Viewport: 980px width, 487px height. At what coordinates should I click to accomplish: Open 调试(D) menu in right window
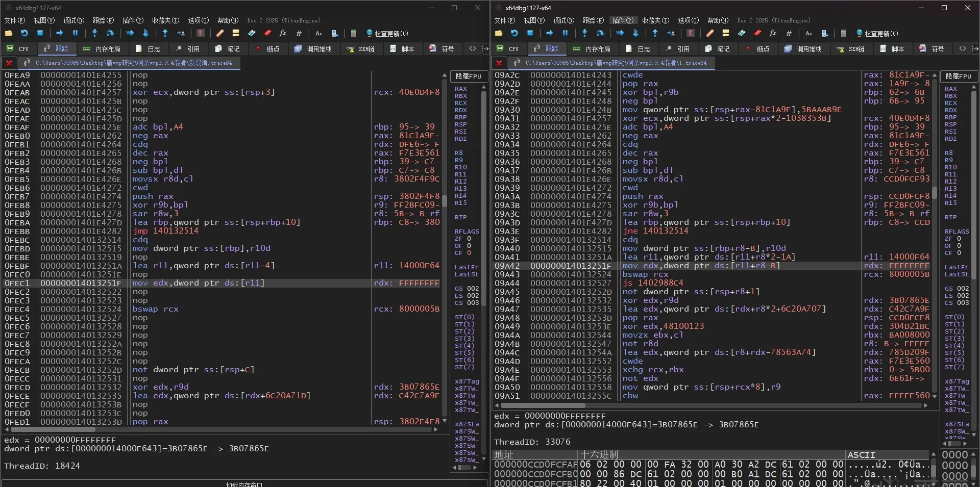564,20
